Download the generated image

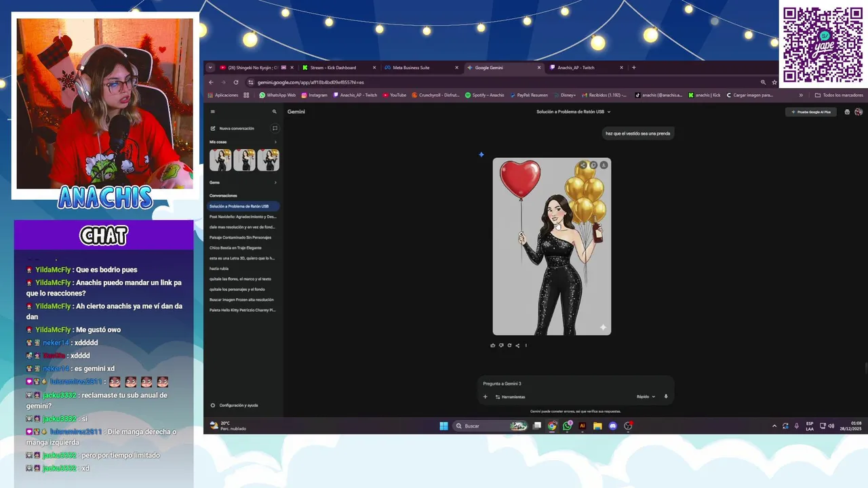(604, 165)
